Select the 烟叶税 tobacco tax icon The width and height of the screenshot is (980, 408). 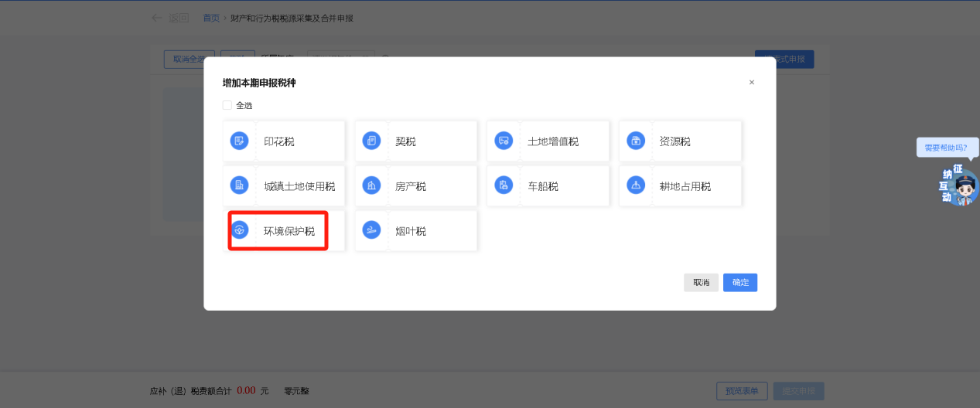tap(372, 230)
